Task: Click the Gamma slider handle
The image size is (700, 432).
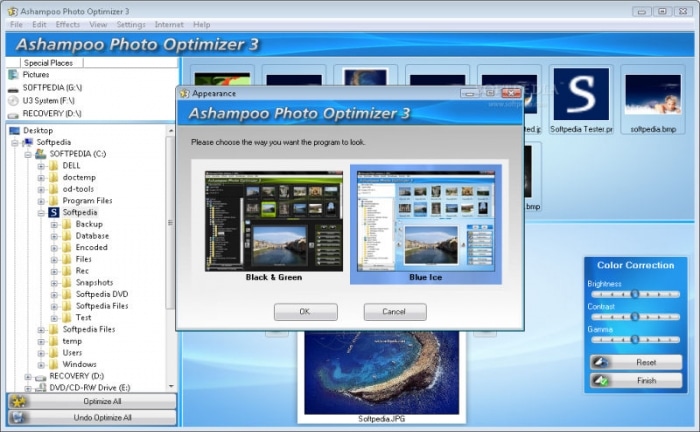Action: pyautogui.click(x=634, y=339)
